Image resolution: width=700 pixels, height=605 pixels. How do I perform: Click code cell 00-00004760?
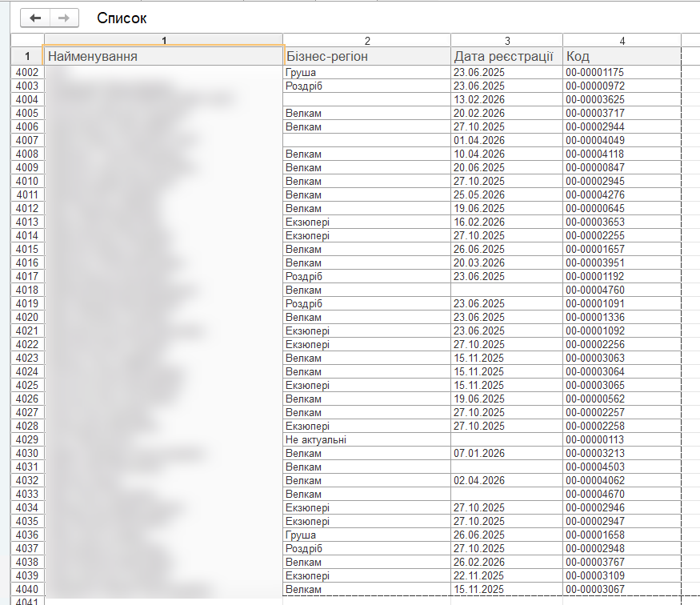point(622,290)
